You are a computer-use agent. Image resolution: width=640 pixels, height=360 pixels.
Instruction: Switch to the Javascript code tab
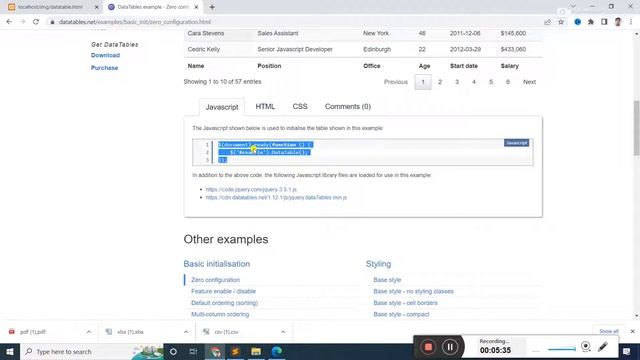pos(222,107)
